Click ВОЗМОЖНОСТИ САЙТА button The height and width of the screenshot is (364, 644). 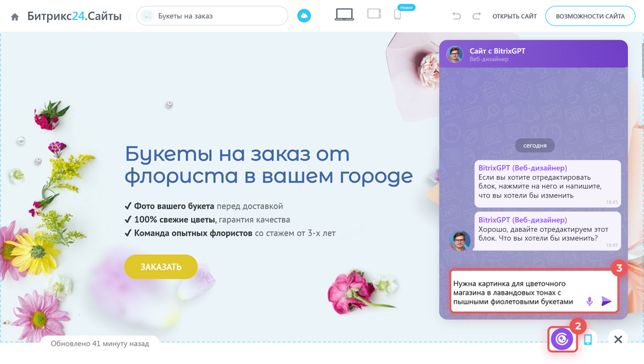[590, 16]
